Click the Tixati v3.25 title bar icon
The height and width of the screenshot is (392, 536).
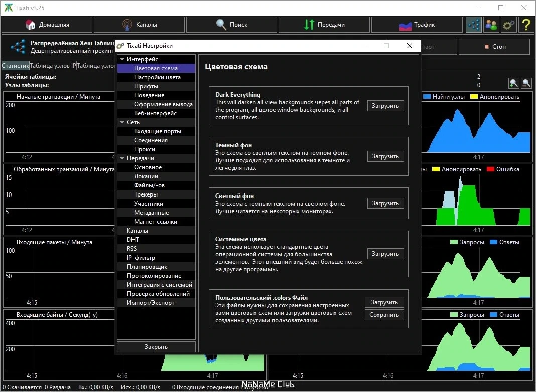[8, 8]
